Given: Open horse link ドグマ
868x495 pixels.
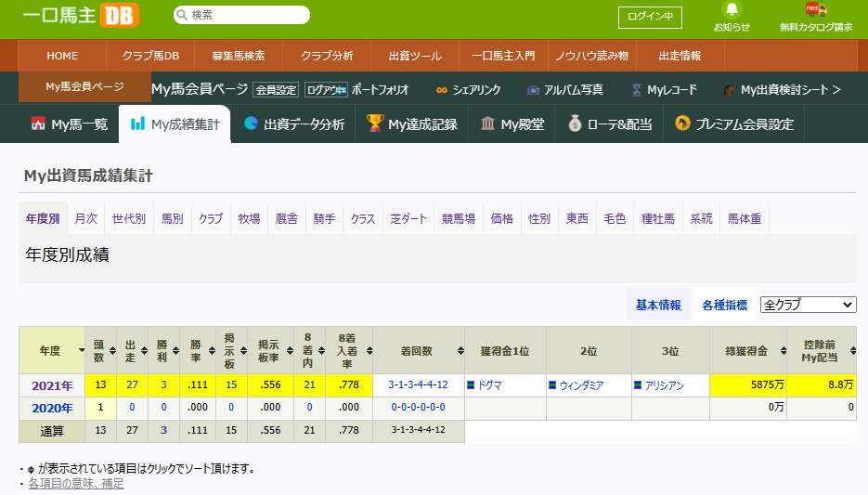Looking at the screenshot, I should (x=490, y=385).
